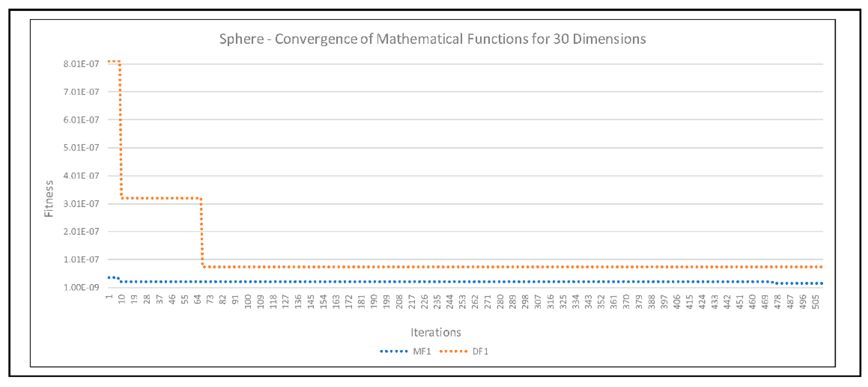
Task: Select the 'Fitness' vertical axis title
Action: coord(49,199)
